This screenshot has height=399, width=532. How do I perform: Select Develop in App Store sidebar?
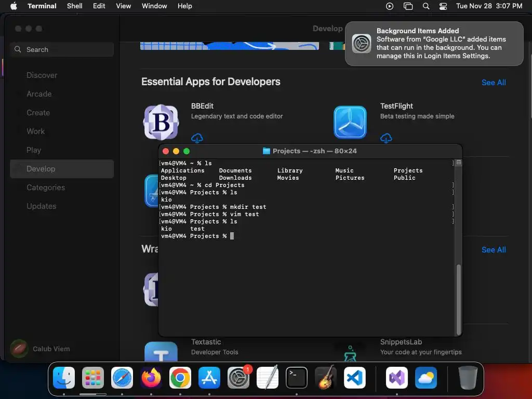click(62, 169)
